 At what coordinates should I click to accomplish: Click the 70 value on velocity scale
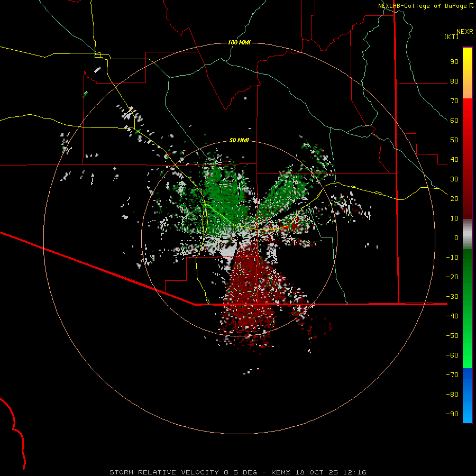tap(454, 101)
